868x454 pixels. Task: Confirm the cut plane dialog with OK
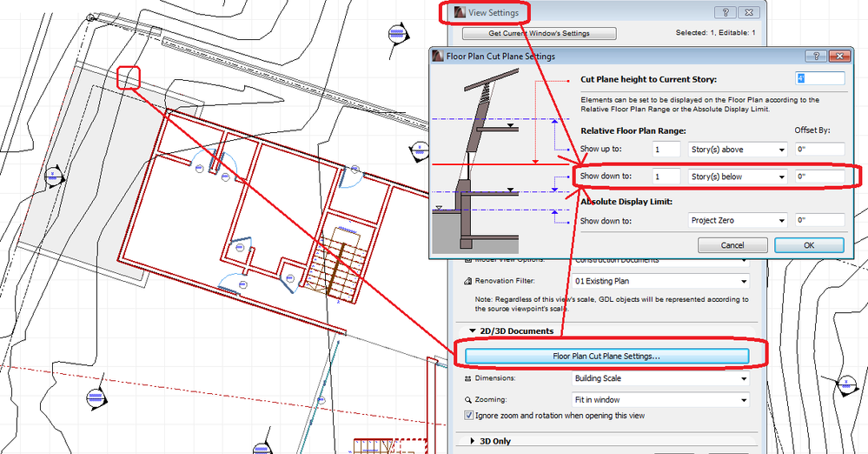click(x=808, y=245)
